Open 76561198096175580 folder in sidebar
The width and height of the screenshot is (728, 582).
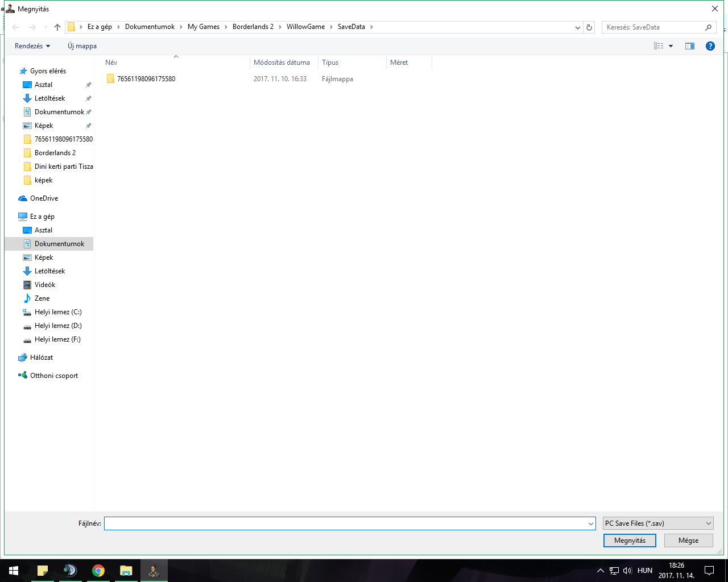click(x=63, y=139)
